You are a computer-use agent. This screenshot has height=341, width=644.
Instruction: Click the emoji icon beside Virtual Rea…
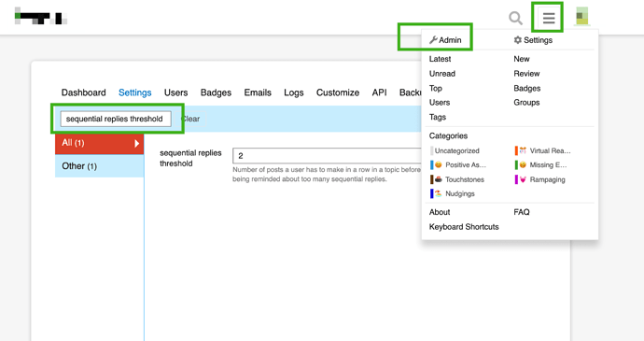[523, 150]
